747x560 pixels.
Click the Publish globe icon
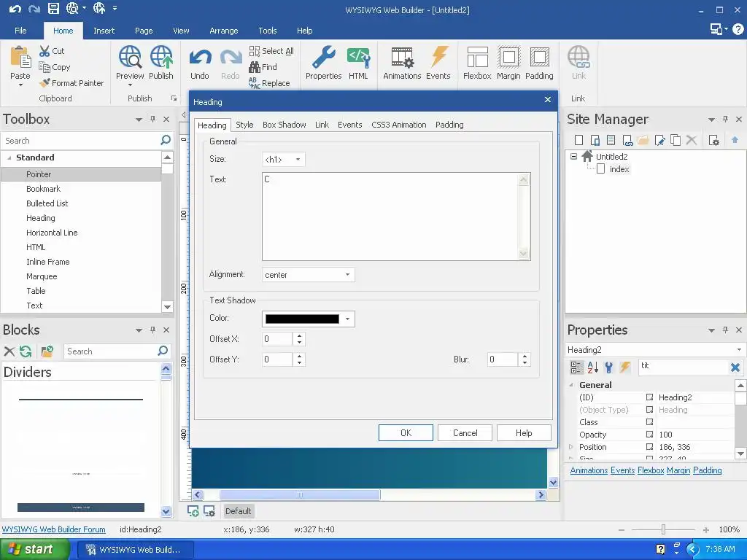click(x=161, y=57)
